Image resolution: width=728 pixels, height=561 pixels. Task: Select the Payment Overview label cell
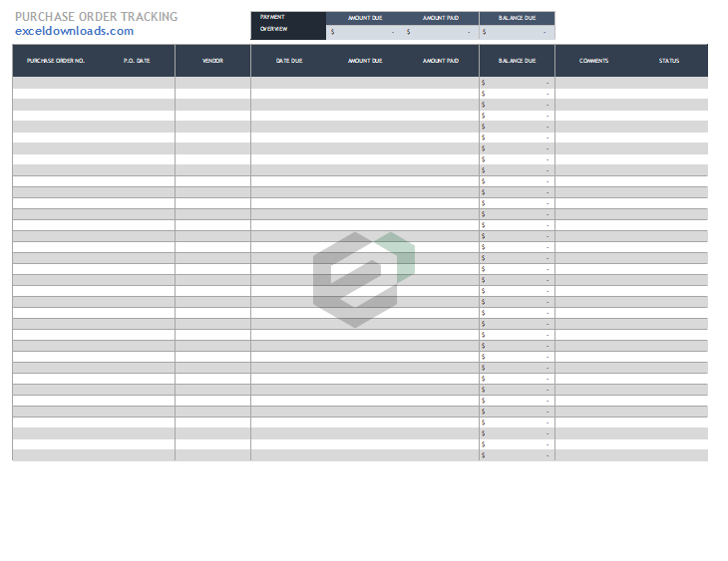coord(288,24)
